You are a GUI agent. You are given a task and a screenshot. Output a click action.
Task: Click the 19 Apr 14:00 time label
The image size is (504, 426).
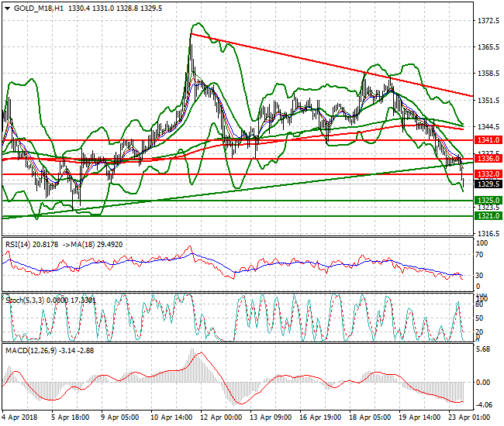coord(419,417)
